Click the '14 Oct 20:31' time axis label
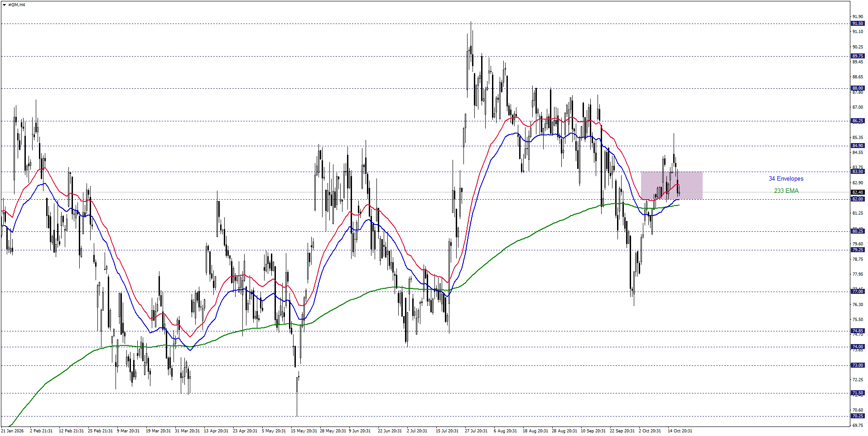Viewport: 868px width, 436px height. coord(680,431)
